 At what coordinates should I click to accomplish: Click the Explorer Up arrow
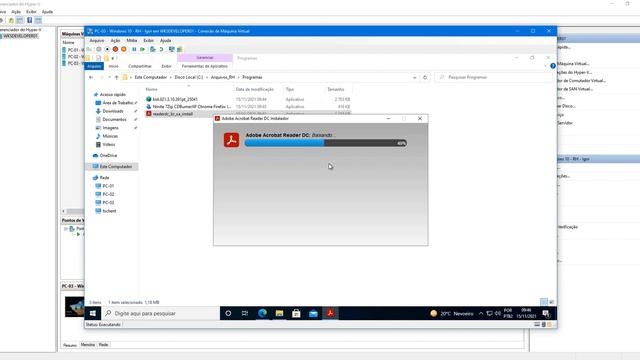[x=117, y=77]
